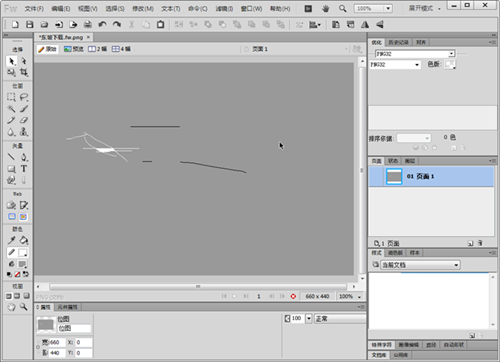500x362 pixels.
Task: Open the Edit menu
Action: pos(61,9)
